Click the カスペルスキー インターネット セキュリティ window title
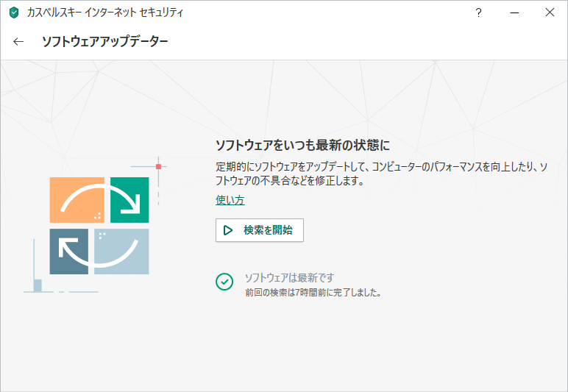Screen dimensions: 568x392 (105, 13)
